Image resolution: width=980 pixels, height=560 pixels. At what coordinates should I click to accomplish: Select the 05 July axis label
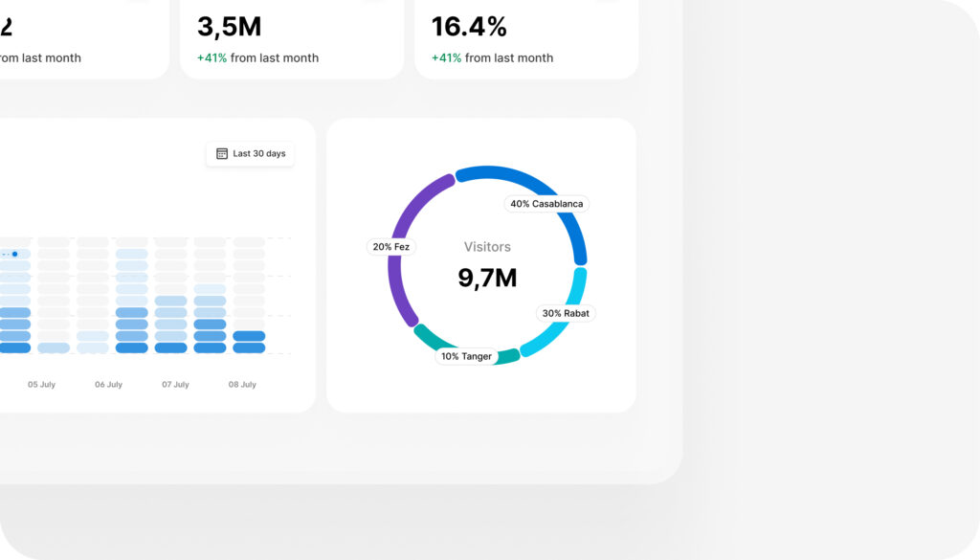(x=41, y=385)
